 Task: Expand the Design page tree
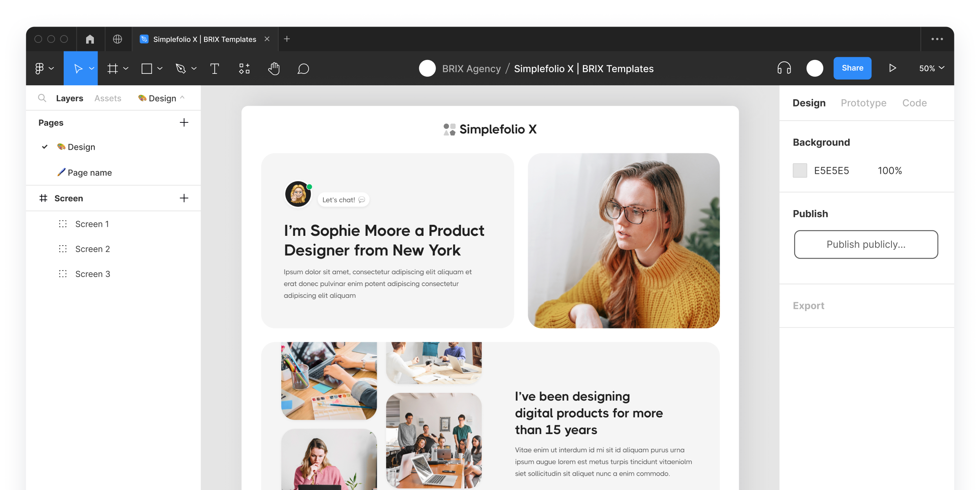(x=45, y=147)
